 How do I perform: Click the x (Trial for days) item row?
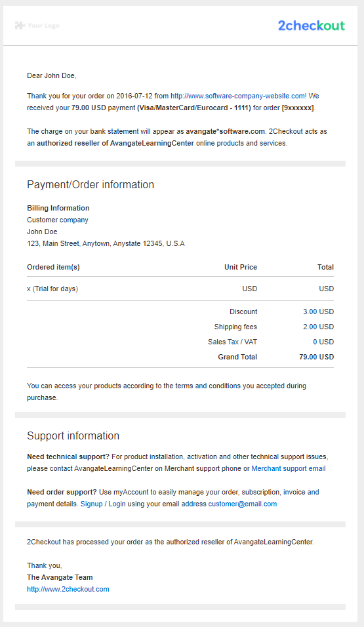coord(180,289)
